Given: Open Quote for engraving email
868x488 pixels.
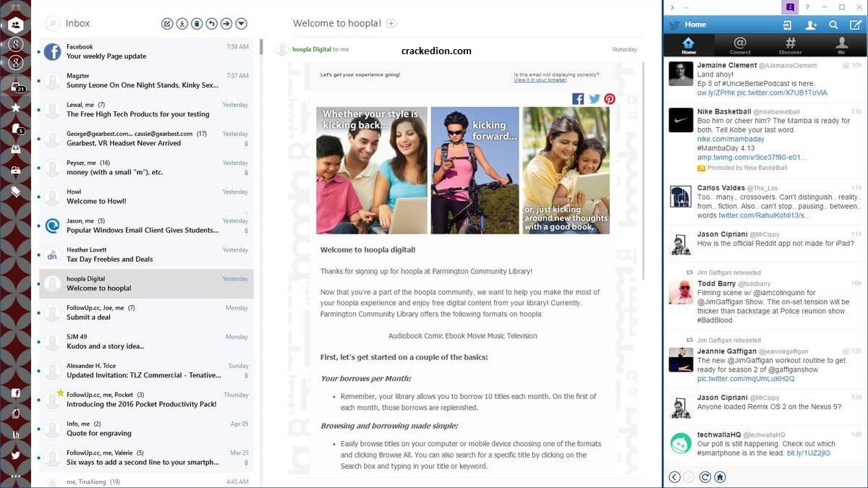Looking at the screenshot, I should [x=146, y=429].
